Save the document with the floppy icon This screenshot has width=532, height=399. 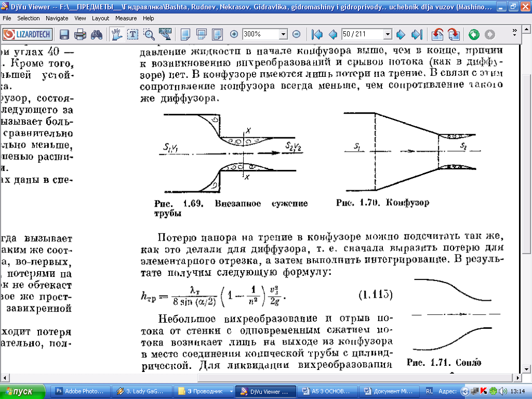click(x=64, y=34)
